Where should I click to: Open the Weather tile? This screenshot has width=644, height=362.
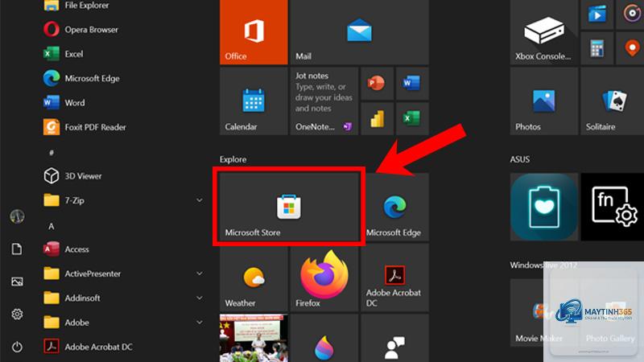[x=254, y=277]
